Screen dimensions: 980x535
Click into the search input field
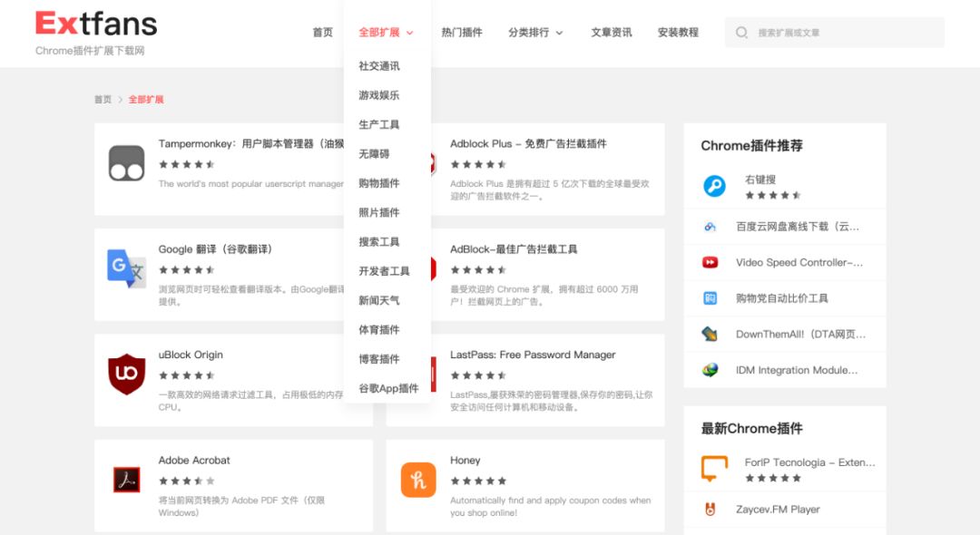pos(835,33)
